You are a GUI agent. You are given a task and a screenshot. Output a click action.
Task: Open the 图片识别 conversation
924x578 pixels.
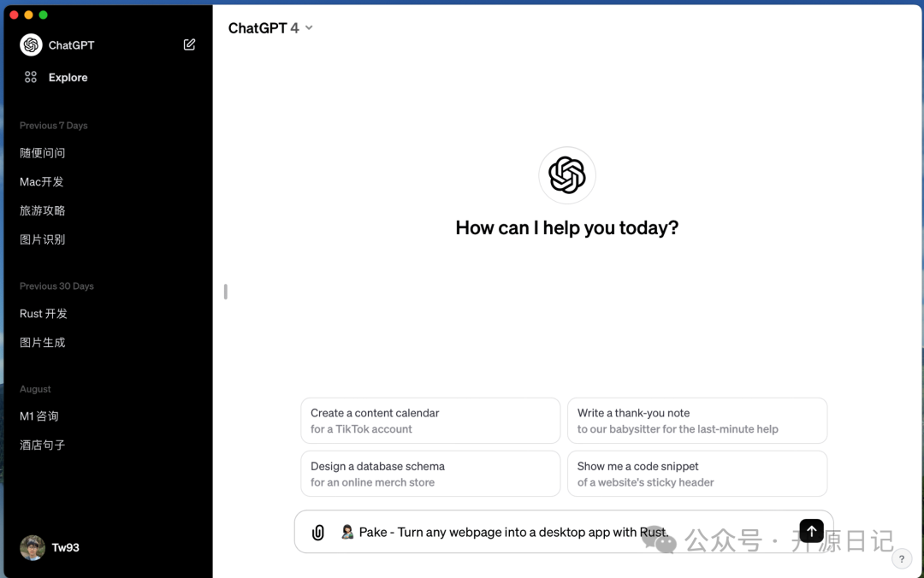(43, 239)
